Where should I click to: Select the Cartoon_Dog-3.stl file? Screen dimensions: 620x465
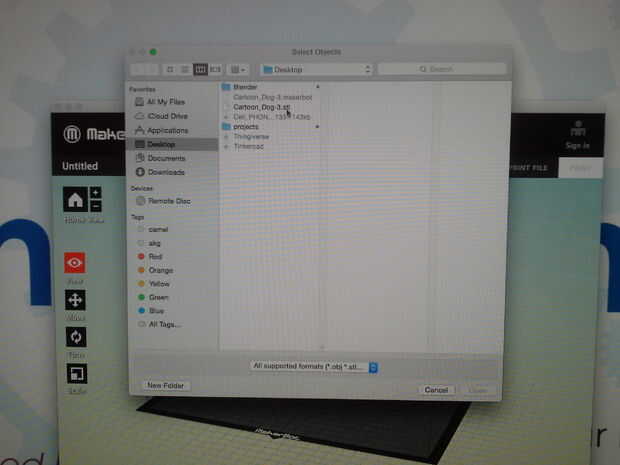[x=261, y=107]
